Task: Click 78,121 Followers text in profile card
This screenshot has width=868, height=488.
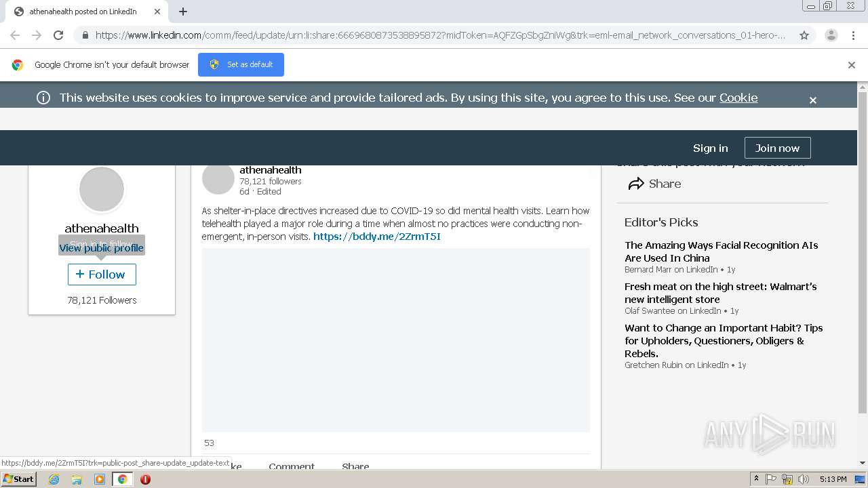Action: point(102,300)
